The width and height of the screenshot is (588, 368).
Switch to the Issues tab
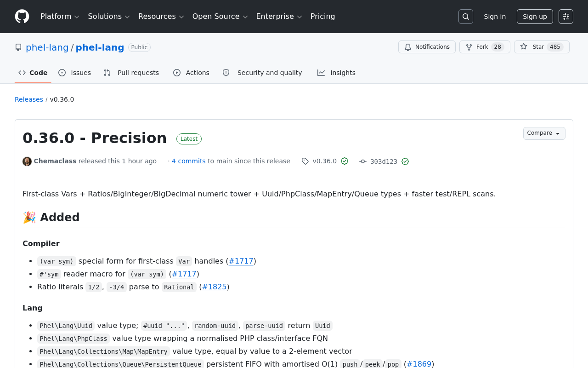click(x=75, y=73)
